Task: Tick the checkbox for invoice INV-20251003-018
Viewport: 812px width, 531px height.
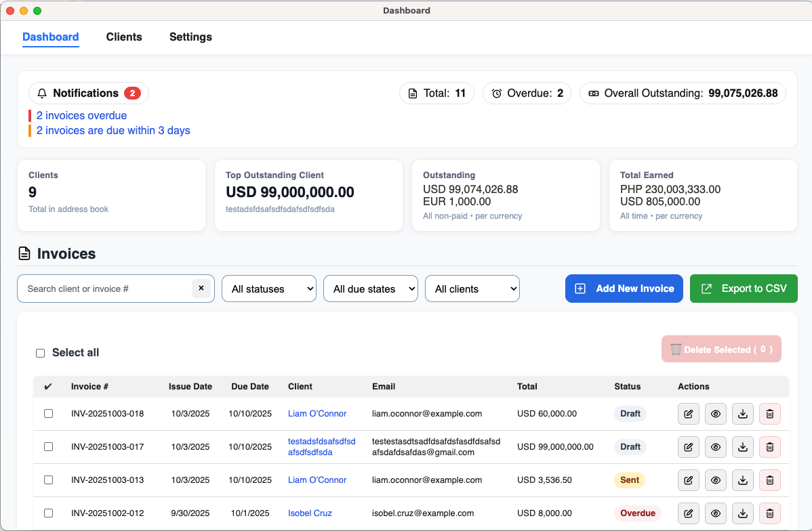Action: [x=48, y=414]
